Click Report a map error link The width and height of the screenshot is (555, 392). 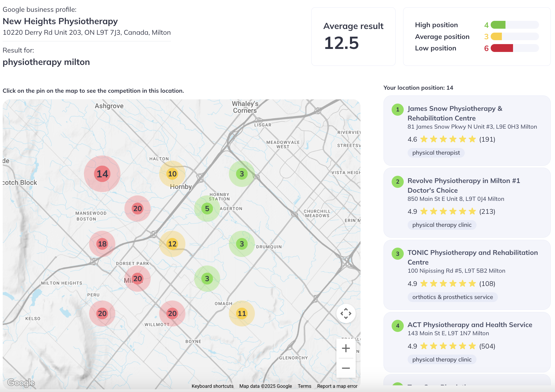tap(337, 386)
